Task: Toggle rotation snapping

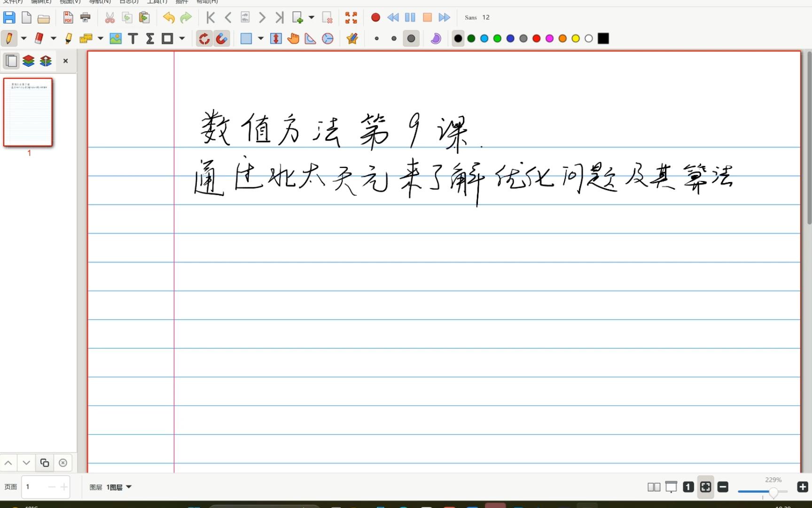Action: coord(204,39)
